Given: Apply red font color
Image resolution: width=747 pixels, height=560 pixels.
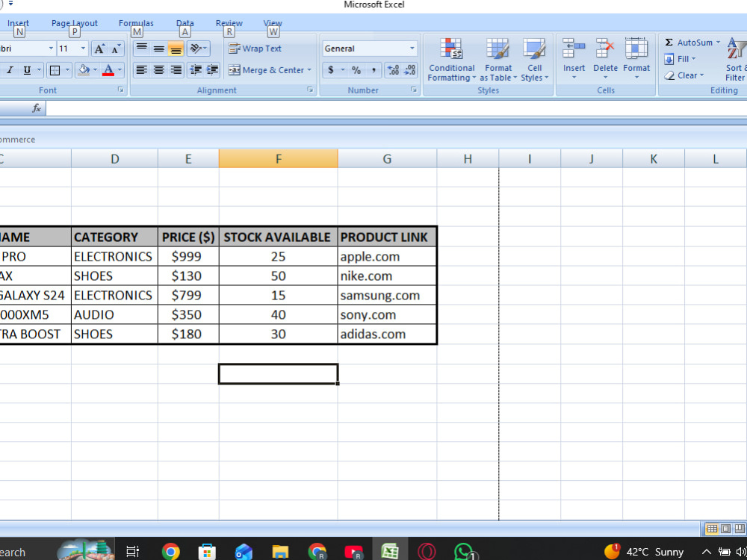Looking at the screenshot, I should 108,70.
